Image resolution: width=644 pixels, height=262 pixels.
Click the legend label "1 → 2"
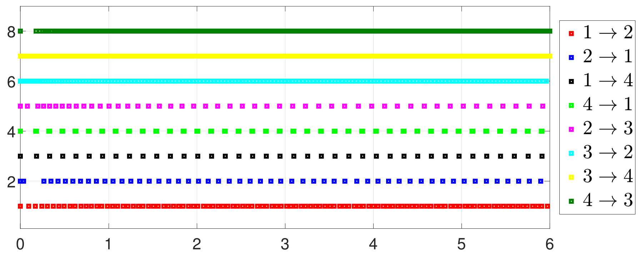click(x=608, y=32)
